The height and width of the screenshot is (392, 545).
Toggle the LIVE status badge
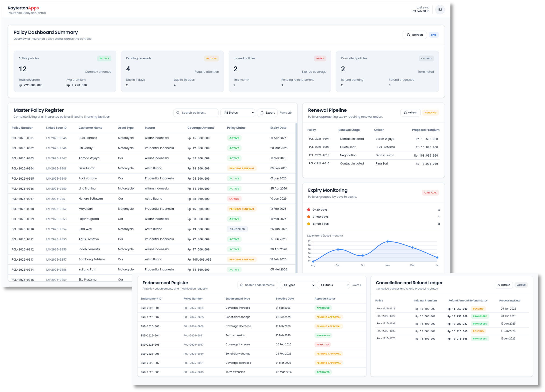(434, 35)
